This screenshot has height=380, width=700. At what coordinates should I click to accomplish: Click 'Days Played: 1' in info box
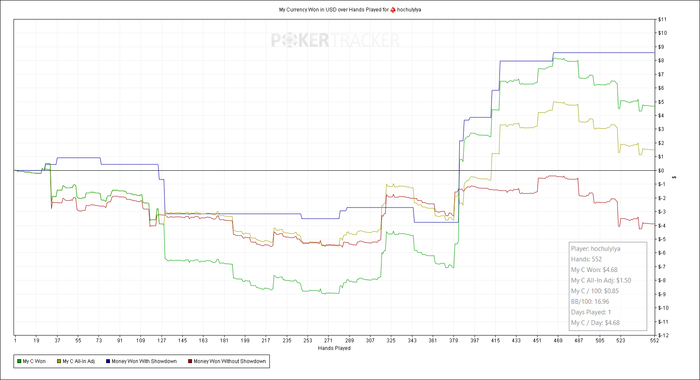[591, 312]
